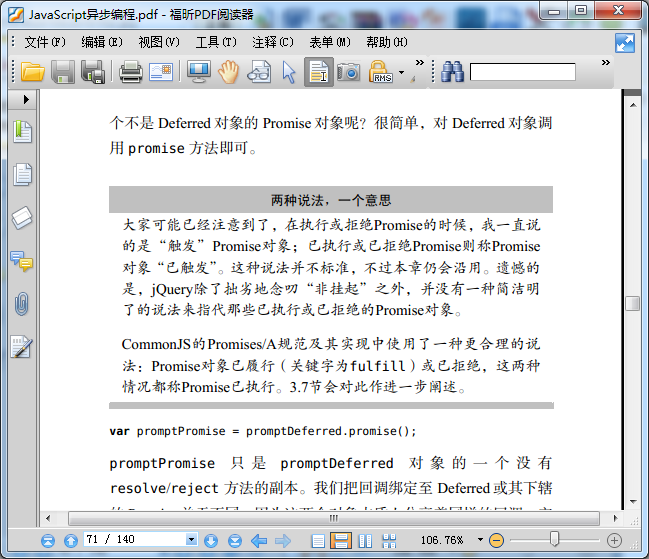Viewport: 649px width, 559px height.
Task: Click the vertical scrollbar up arrow
Action: 633,105
